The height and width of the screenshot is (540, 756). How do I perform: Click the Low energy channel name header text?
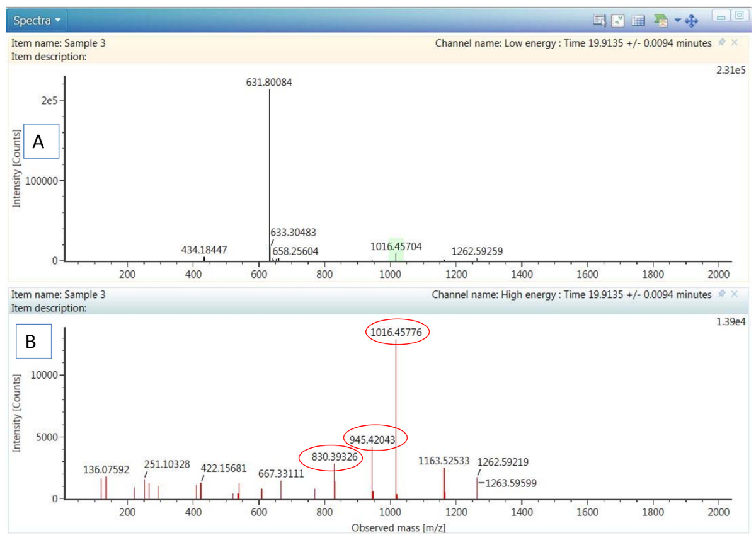(x=573, y=43)
